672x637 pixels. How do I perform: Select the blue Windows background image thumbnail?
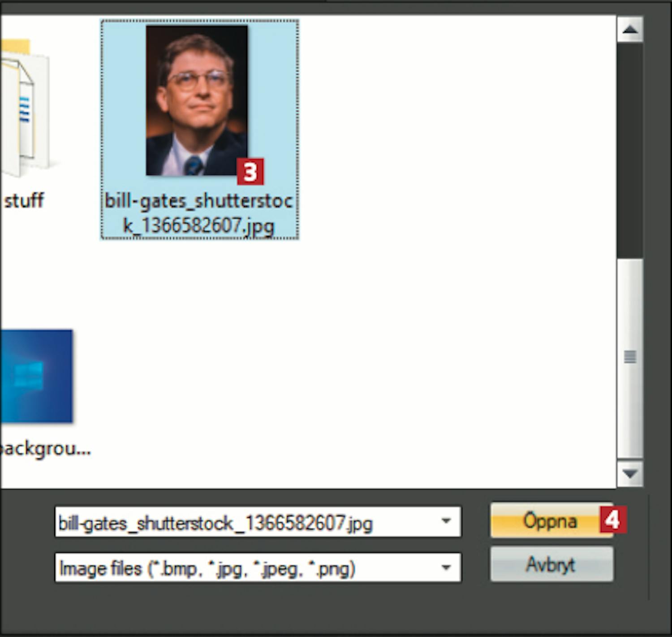pyautogui.click(x=36, y=376)
